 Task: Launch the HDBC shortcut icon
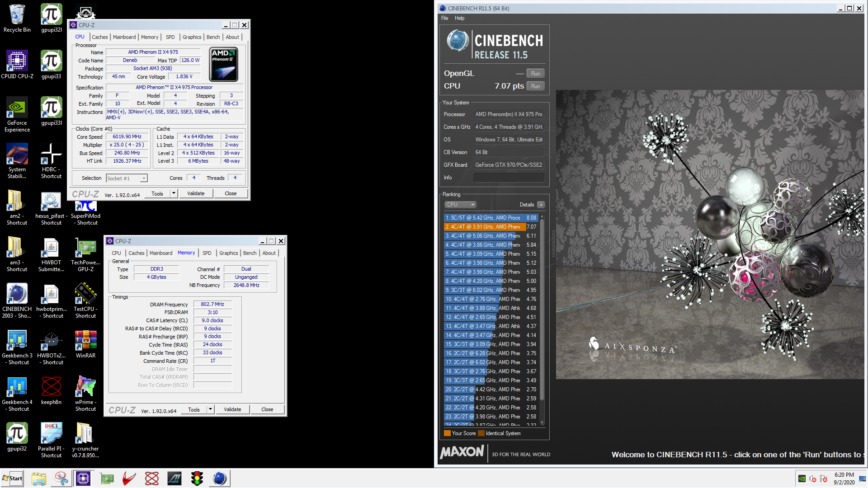pos(51,161)
